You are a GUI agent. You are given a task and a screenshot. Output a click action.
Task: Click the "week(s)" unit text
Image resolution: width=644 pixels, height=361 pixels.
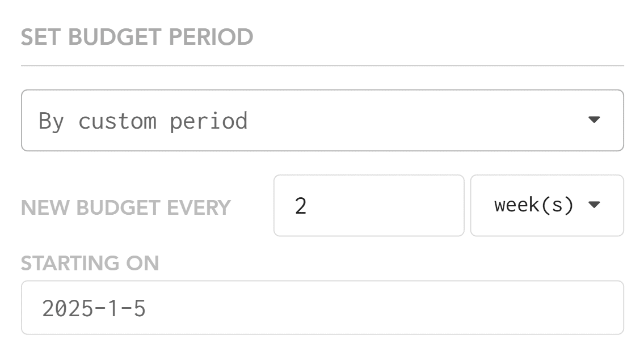pyautogui.click(x=534, y=205)
